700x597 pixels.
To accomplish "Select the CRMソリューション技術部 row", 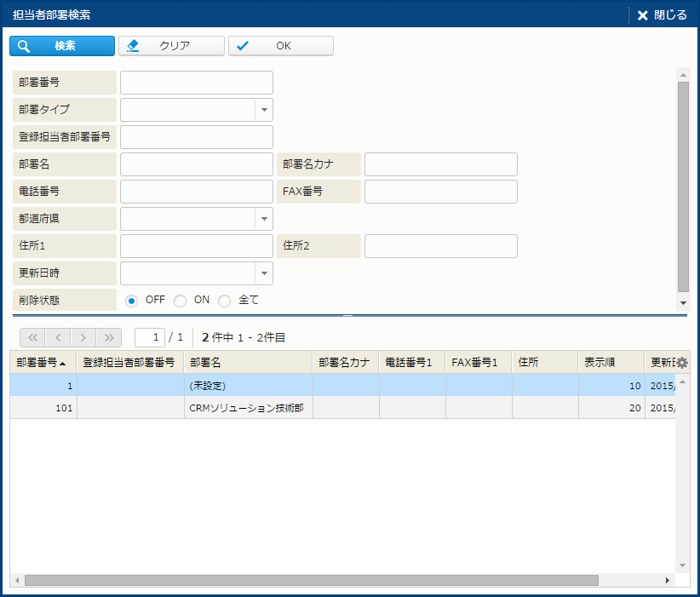I will tap(247, 408).
